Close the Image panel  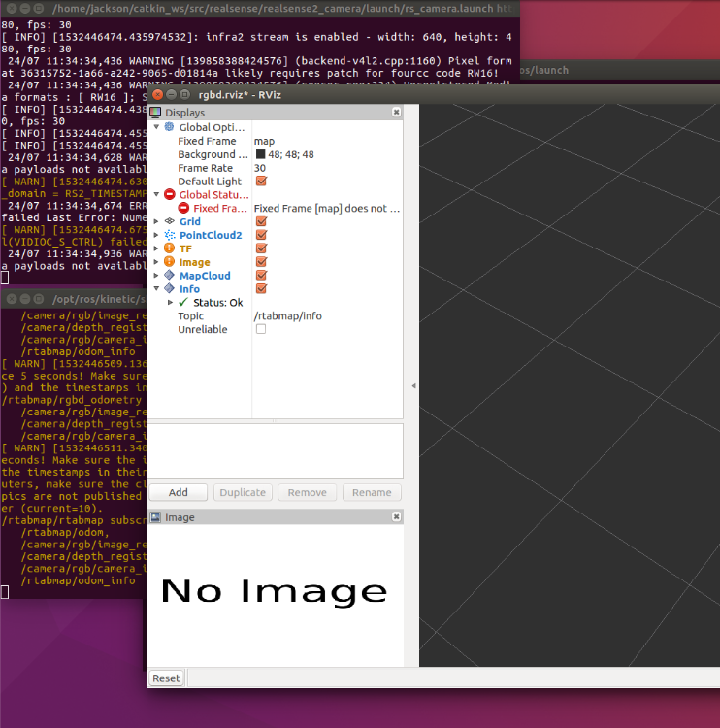396,517
